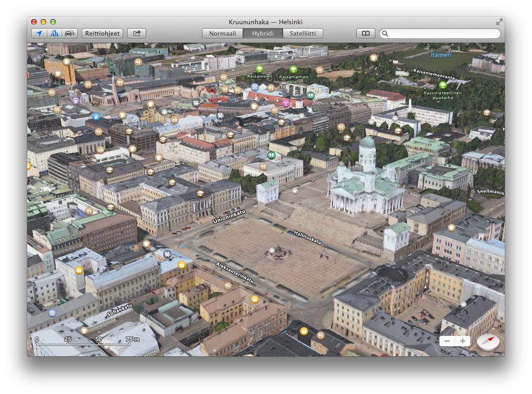Click the compass to reset north
Image resolution: width=532 pixels, height=394 pixels.
[488, 342]
